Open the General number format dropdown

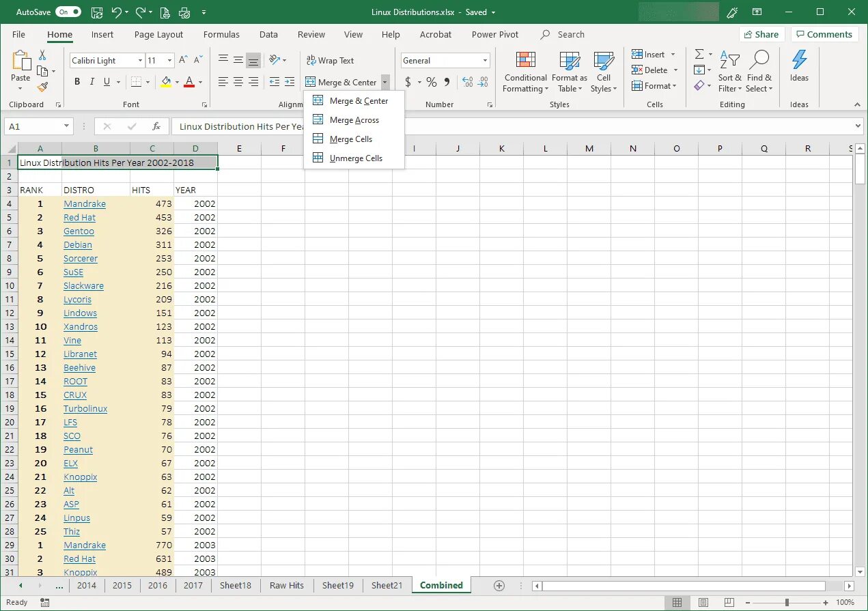(x=484, y=60)
